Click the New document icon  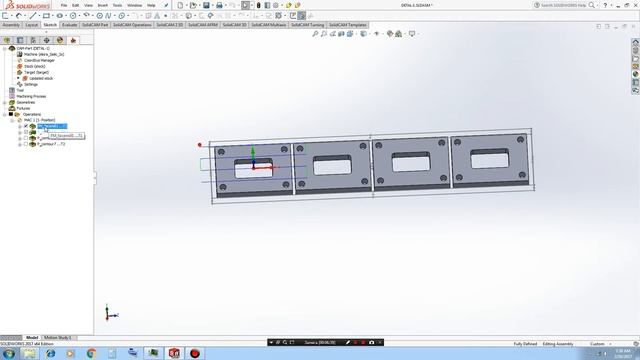(180, 5)
